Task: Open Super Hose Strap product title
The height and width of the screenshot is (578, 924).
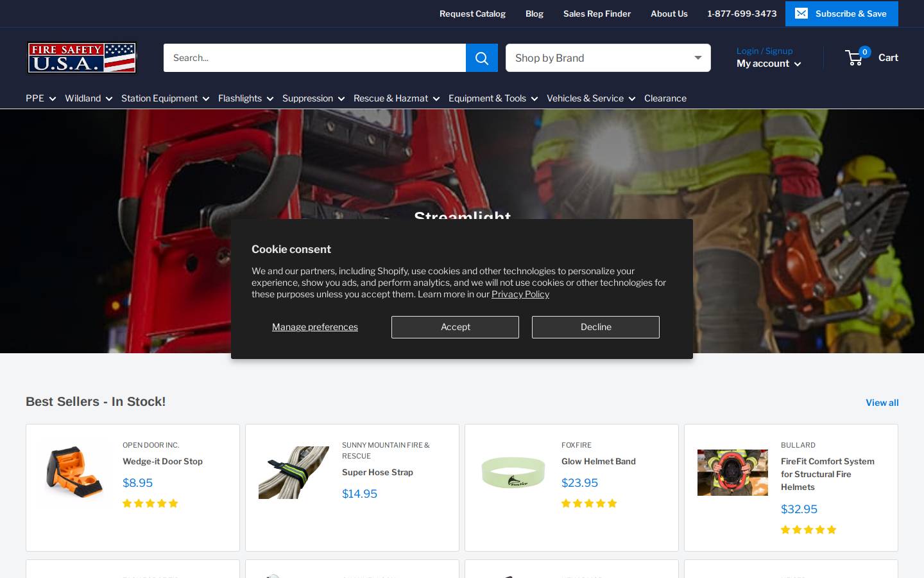Action: click(377, 472)
